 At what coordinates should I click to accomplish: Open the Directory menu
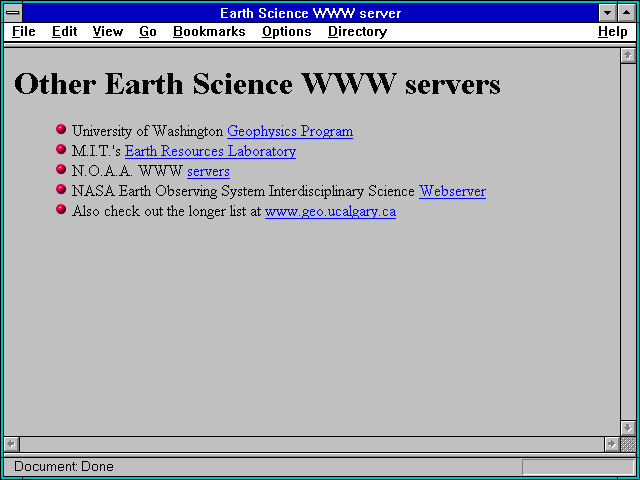click(358, 32)
